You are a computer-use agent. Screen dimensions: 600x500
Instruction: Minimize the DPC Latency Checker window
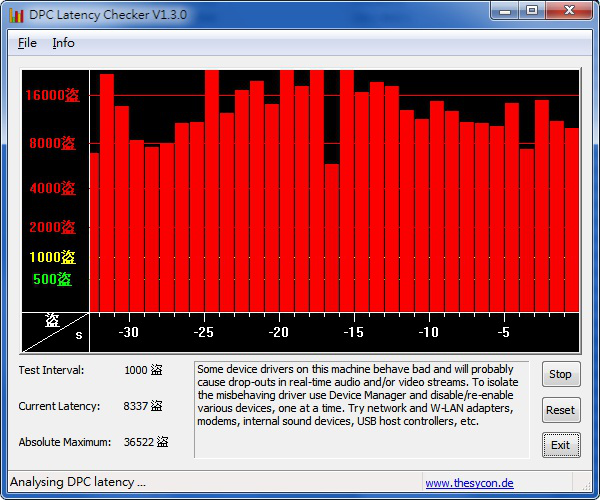[505, 11]
